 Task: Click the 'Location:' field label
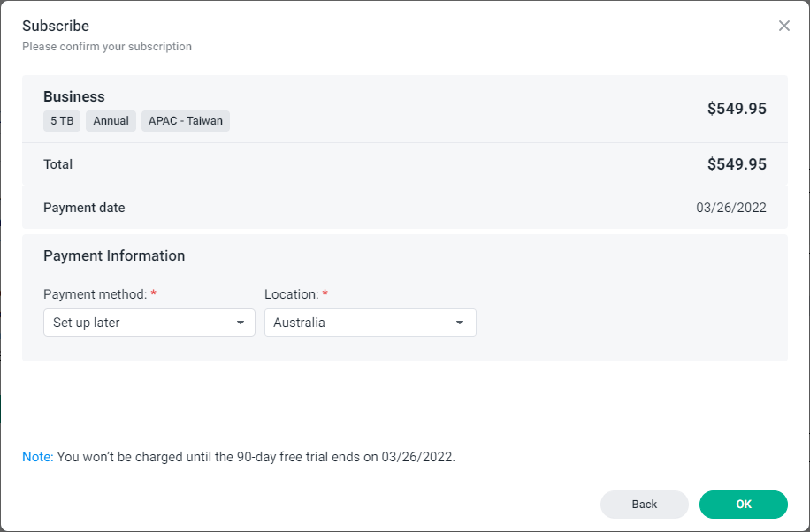291,293
